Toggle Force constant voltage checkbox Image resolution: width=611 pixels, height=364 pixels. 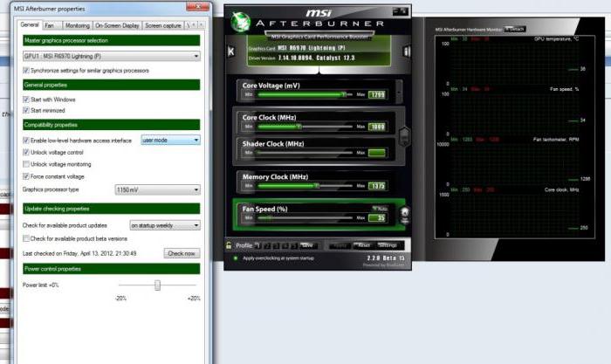click(26, 176)
